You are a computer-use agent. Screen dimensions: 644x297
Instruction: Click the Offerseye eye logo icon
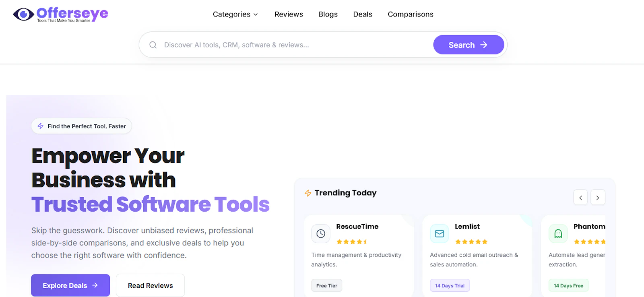click(23, 14)
